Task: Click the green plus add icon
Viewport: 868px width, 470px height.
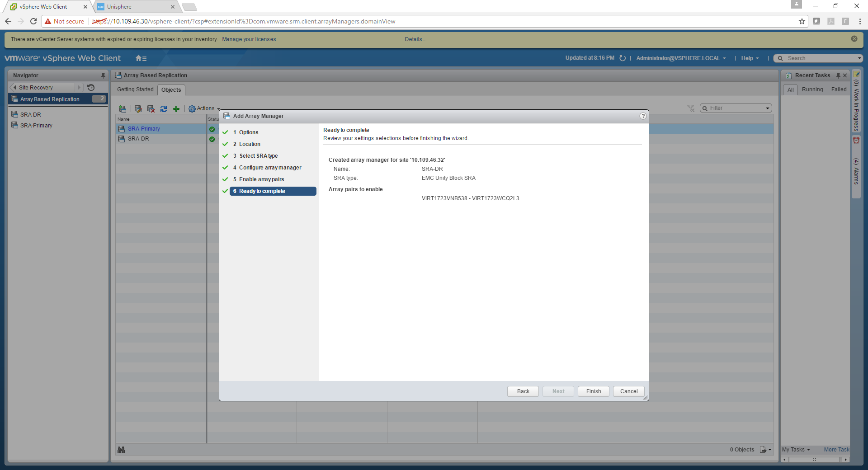Action: [176, 109]
